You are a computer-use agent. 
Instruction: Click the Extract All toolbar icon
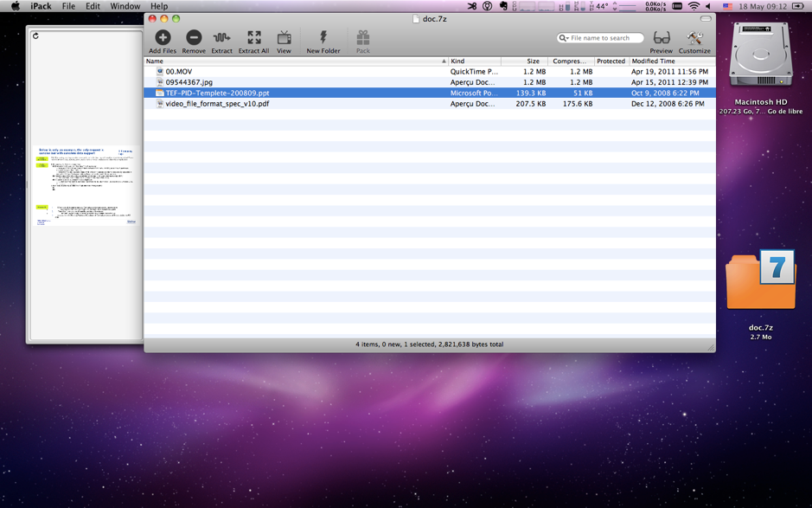coord(253,37)
